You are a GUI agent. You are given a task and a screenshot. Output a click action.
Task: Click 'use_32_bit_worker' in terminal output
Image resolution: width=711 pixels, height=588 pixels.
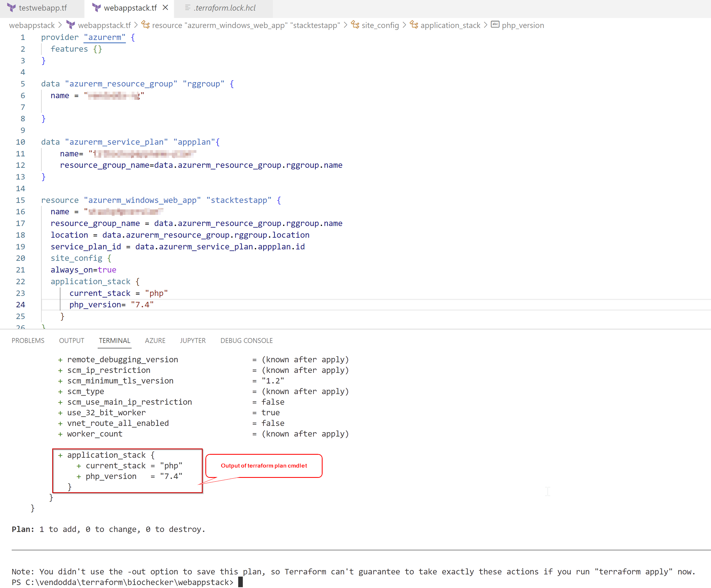(x=106, y=413)
